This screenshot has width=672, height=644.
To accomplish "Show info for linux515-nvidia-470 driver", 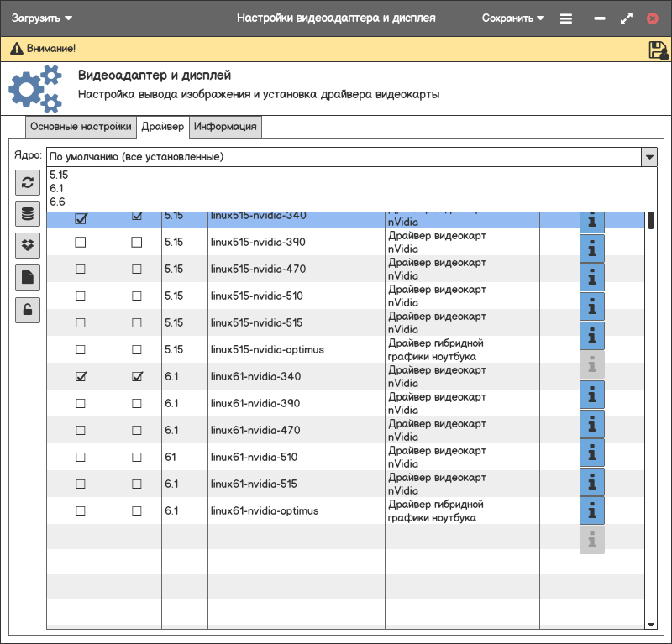I will click(592, 275).
